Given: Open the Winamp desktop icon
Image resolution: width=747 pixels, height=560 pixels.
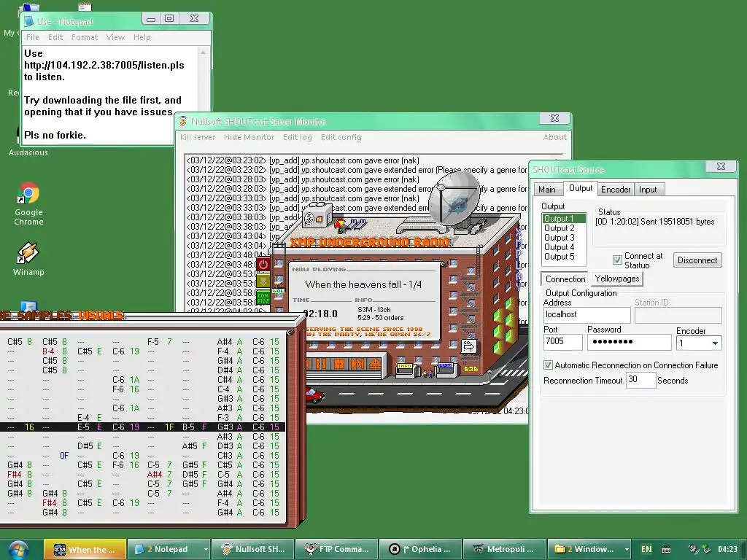Looking at the screenshot, I should (28, 259).
